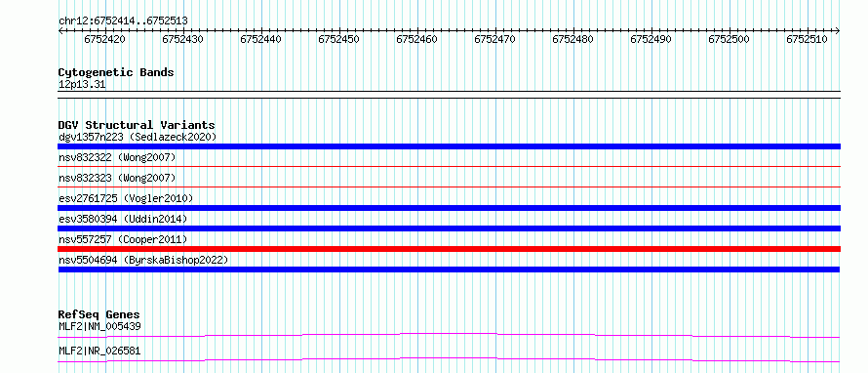This screenshot has width=868, height=373.
Task: Open variant nsv5504694 (ByrskaBishop2022) label
Action: 143,260
